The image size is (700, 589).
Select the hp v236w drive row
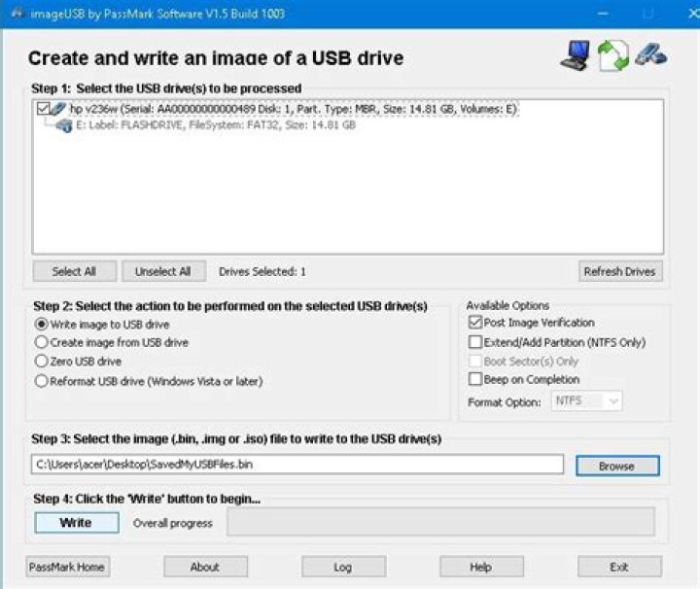tap(294, 109)
